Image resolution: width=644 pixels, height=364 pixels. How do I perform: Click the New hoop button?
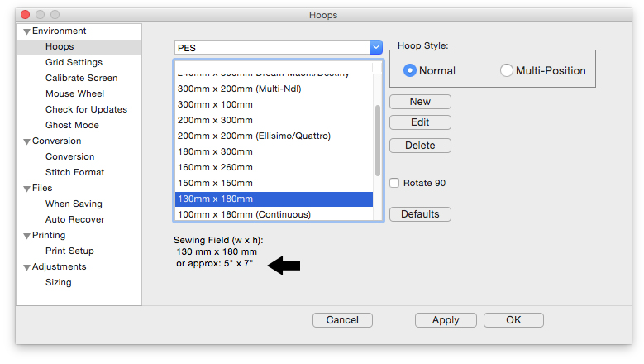pyautogui.click(x=420, y=102)
